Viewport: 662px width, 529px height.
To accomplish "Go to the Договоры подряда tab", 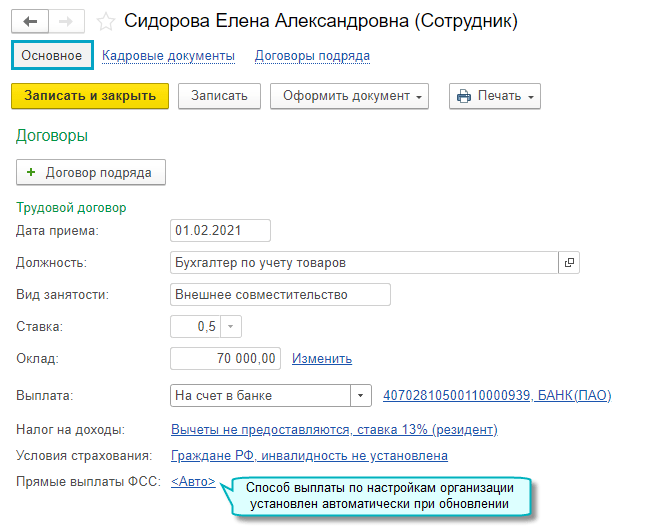I will [312, 56].
